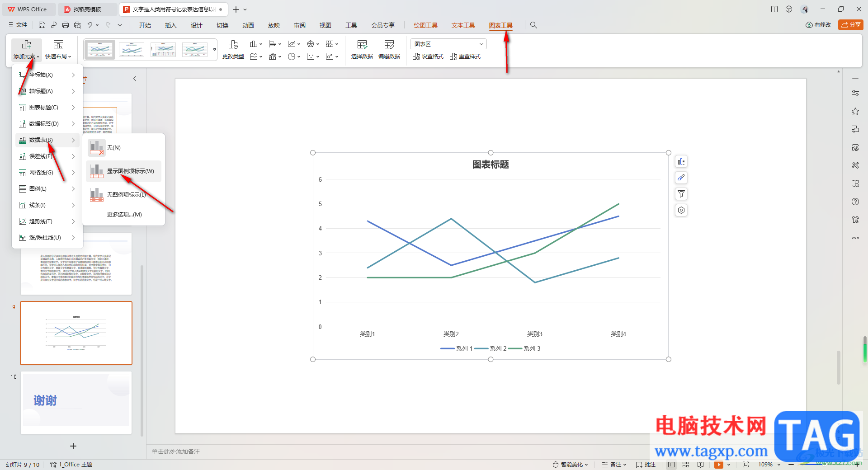Image resolution: width=868 pixels, height=470 pixels.
Task: Click the help question mark icon in right sidebar
Action: pos(855,202)
